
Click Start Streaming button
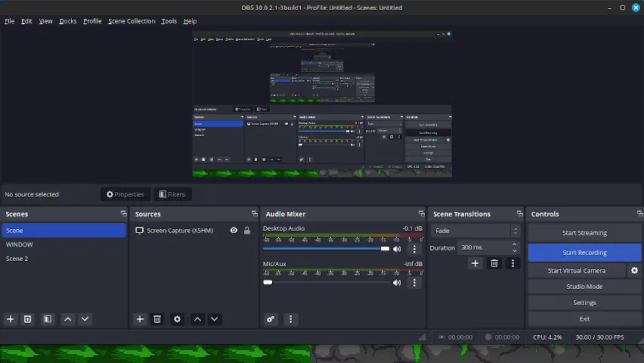tap(584, 233)
